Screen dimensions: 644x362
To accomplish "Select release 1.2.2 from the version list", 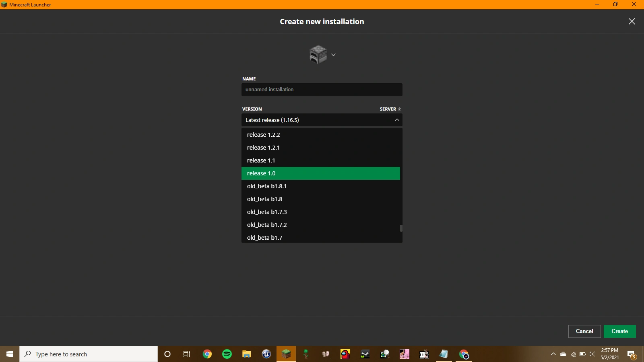I will click(321, 135).
